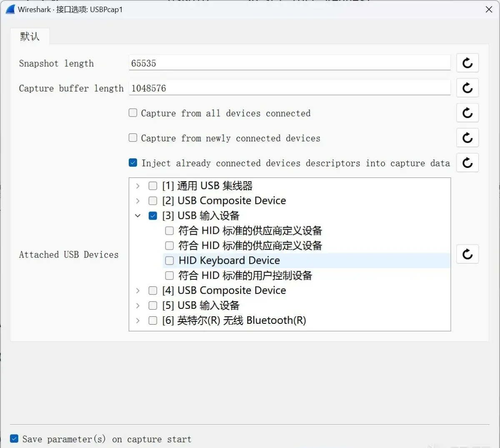Enable Capture from all devices connected
Viewport: 500px width, 448px height.
coord(133,113)
